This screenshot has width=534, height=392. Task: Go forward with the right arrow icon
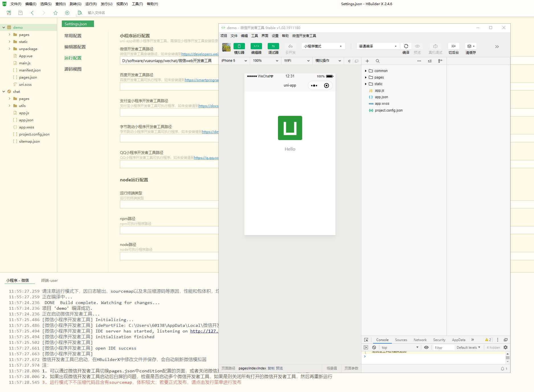pyautogui.click(x=44, y=13)
